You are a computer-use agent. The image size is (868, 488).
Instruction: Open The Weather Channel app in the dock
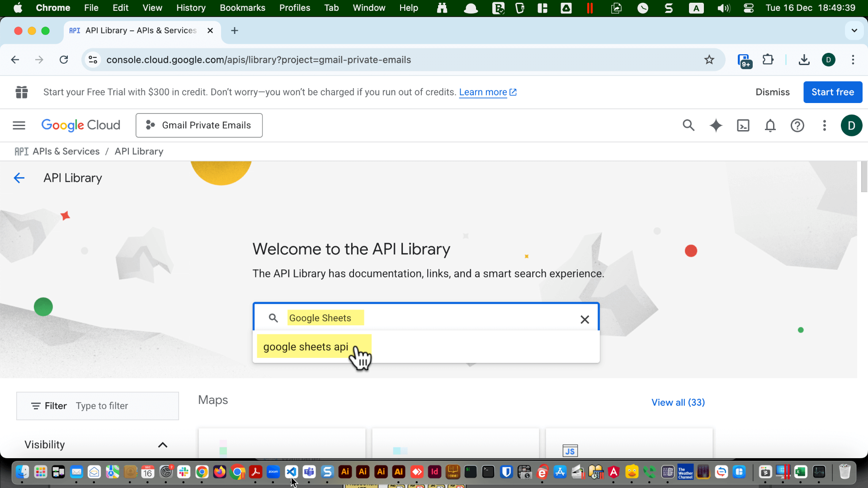[x=685, y=472]
